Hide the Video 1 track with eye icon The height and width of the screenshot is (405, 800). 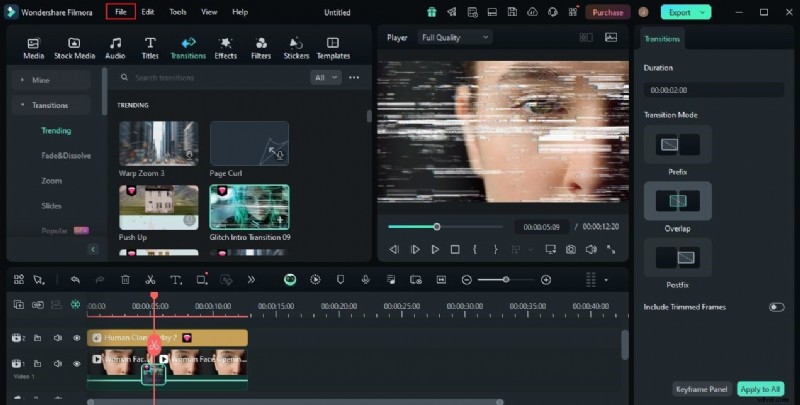click(x=77, y=364)
